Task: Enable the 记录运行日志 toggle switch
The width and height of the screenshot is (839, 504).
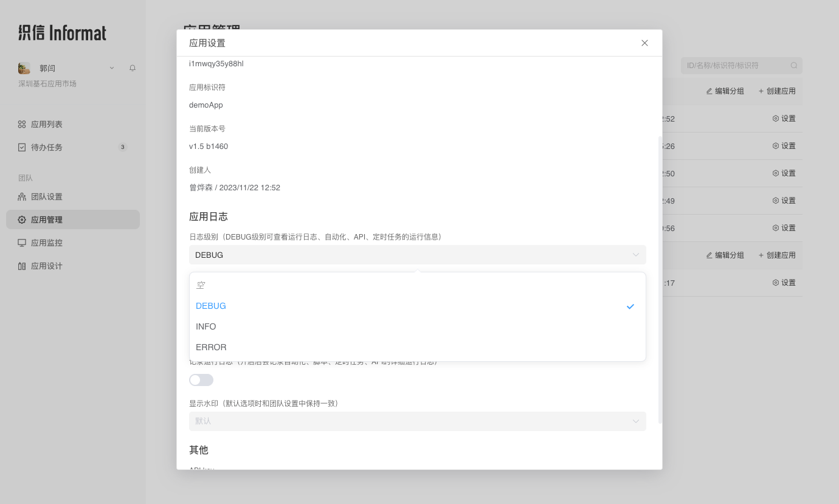Action: tap(201, 379)
